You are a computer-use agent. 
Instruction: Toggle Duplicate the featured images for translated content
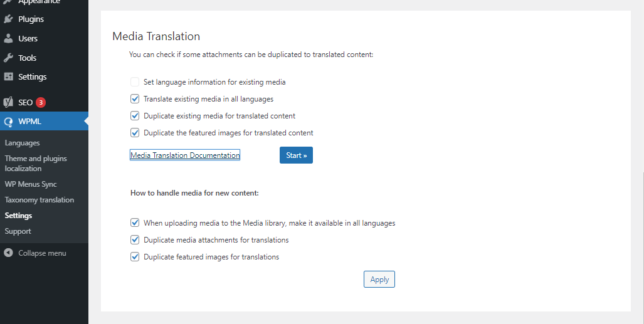pyautogui.click(x=135, y=132)
